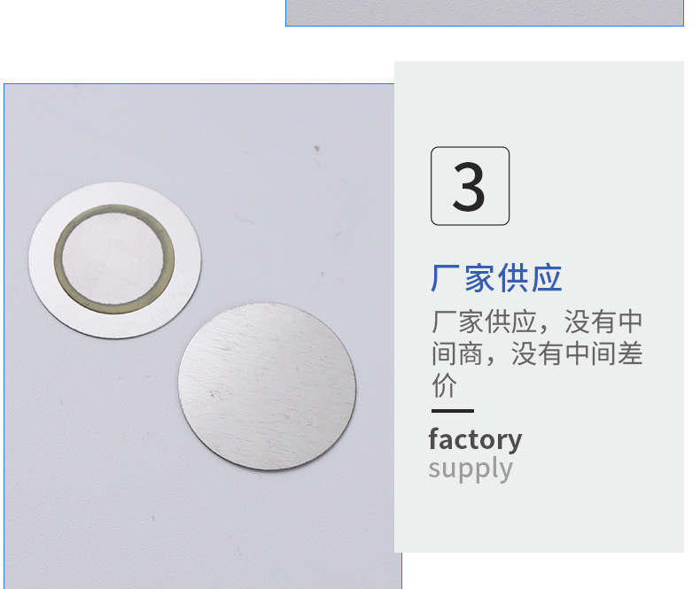Click the bold word factory
Screen dimensions: 700x589
(475, 440)
